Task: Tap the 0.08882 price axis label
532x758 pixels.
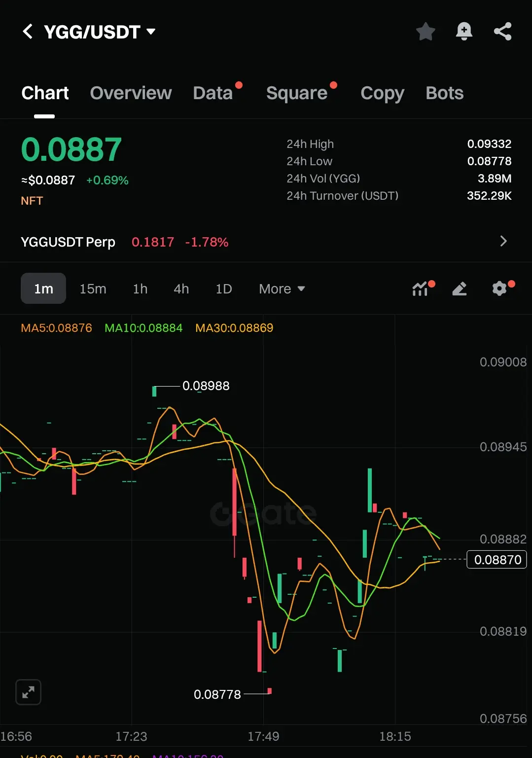Action: pyautogui.click(x=503, y=539)
